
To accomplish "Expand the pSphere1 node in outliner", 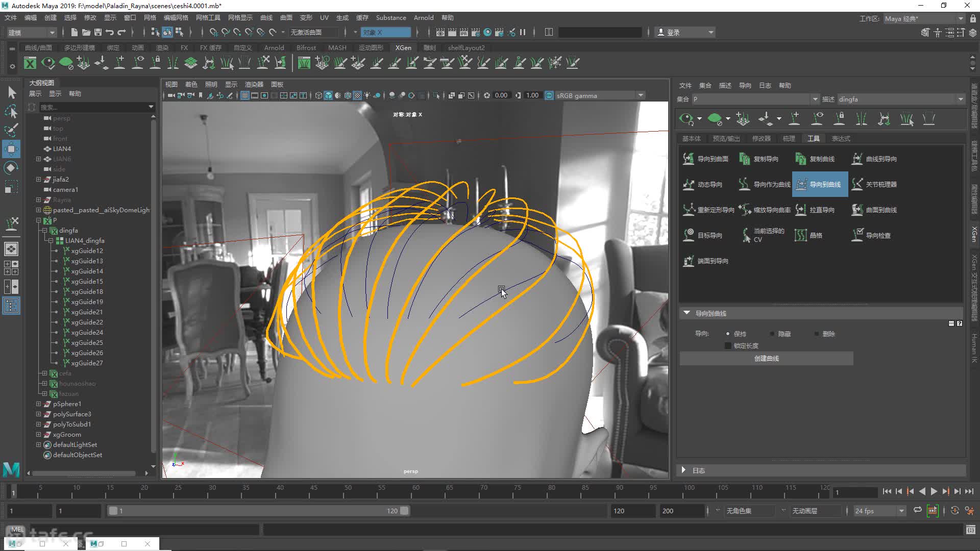I will click(x=38, y=404).
